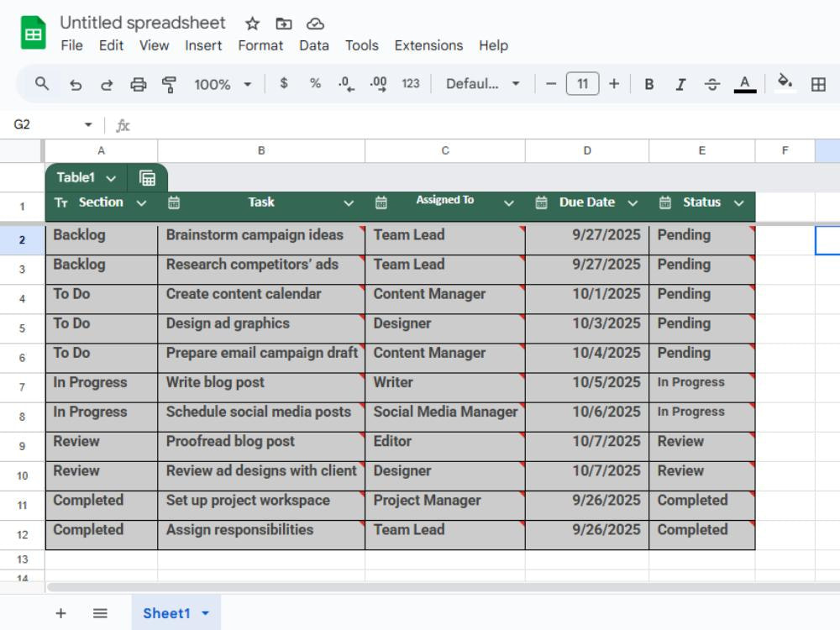Check cloud document status icon
This screenshot has height=630, width=840.
tap(315, 24)
